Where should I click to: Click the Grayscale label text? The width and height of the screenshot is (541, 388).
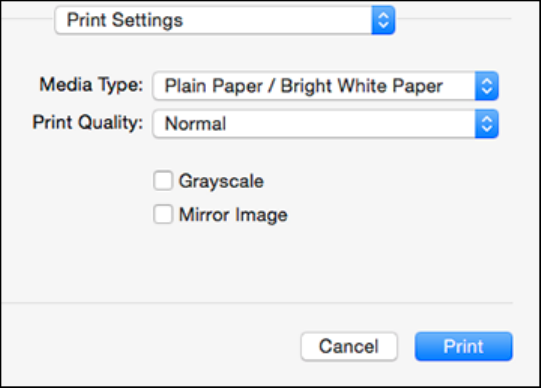pyautogui.click(x=221, y=181)
